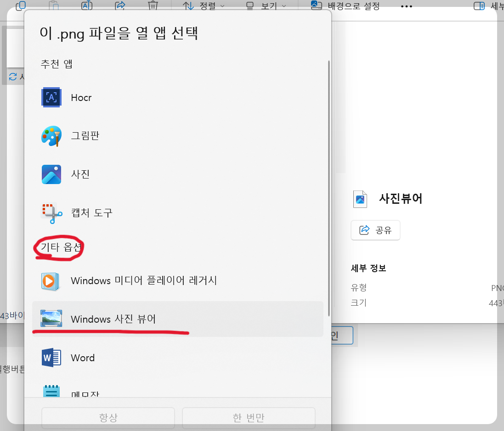
Task: Click the trash delete icon in toolbar
Action: [153, 6]
